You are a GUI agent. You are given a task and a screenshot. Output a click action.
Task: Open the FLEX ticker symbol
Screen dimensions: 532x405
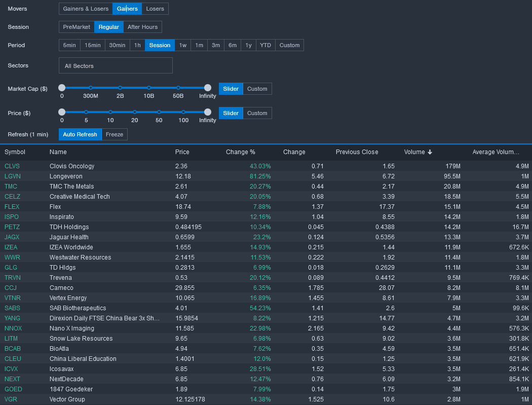12,207
